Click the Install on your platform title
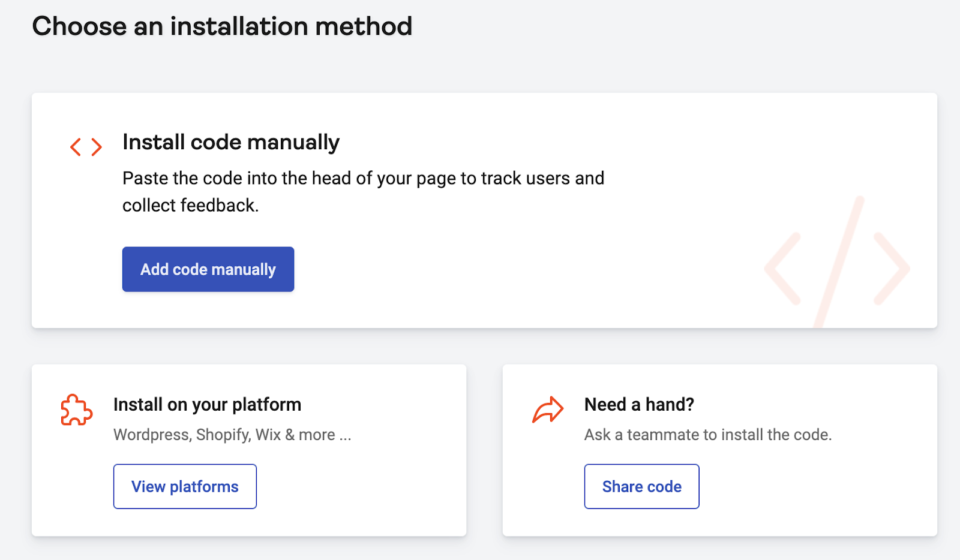 207,405
